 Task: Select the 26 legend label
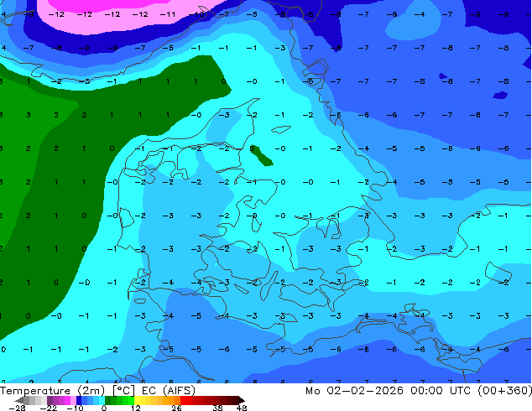coord(176,408)
